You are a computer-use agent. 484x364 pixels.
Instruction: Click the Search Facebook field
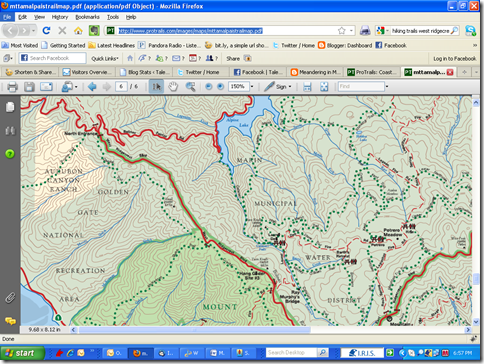point(53,58)
